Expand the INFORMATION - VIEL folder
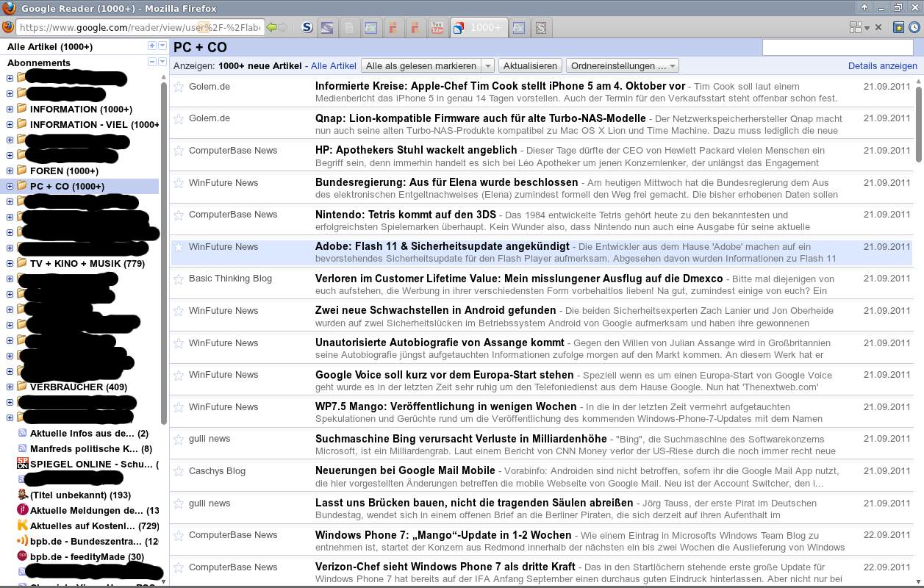 (10, 124)
